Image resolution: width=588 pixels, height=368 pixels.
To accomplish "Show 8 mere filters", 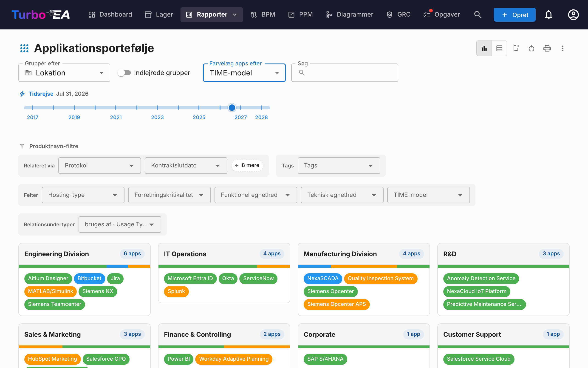I will coord(247,166).
